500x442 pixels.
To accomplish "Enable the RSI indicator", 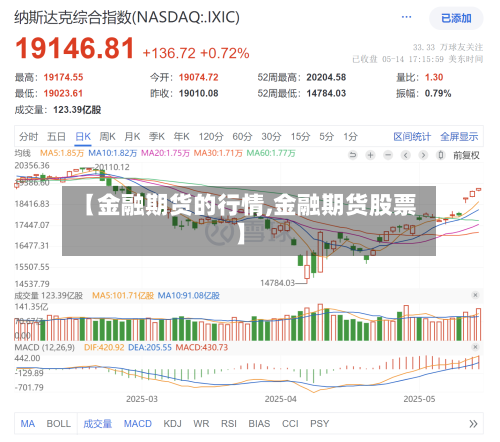I will (x=229, y=424).
